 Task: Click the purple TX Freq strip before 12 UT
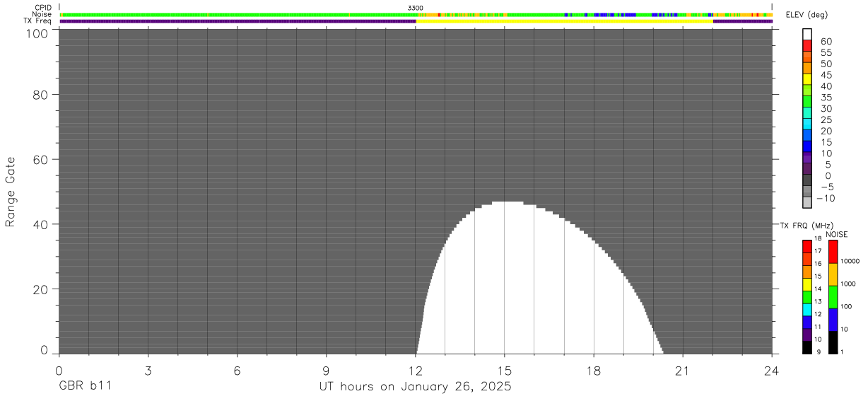pos(238,21)
